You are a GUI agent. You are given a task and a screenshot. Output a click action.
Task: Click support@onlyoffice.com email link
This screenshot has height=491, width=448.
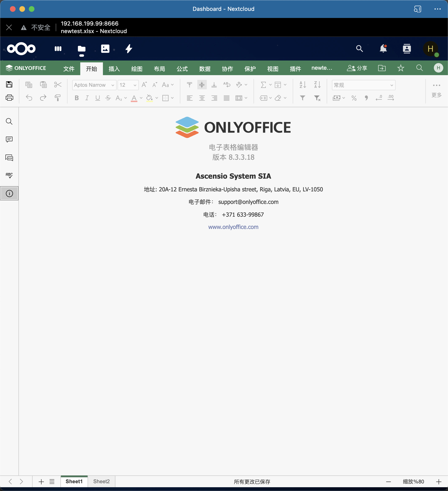tap(248, 202)
